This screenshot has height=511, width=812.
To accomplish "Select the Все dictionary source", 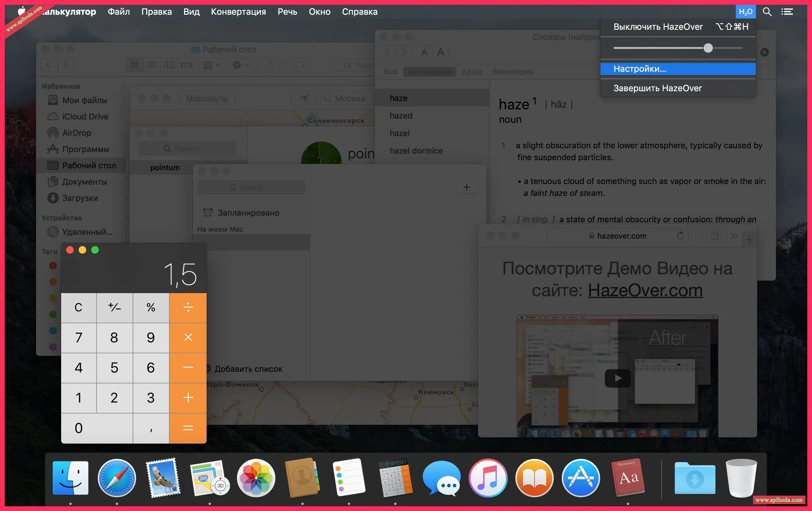I will [x=391, y=71].
